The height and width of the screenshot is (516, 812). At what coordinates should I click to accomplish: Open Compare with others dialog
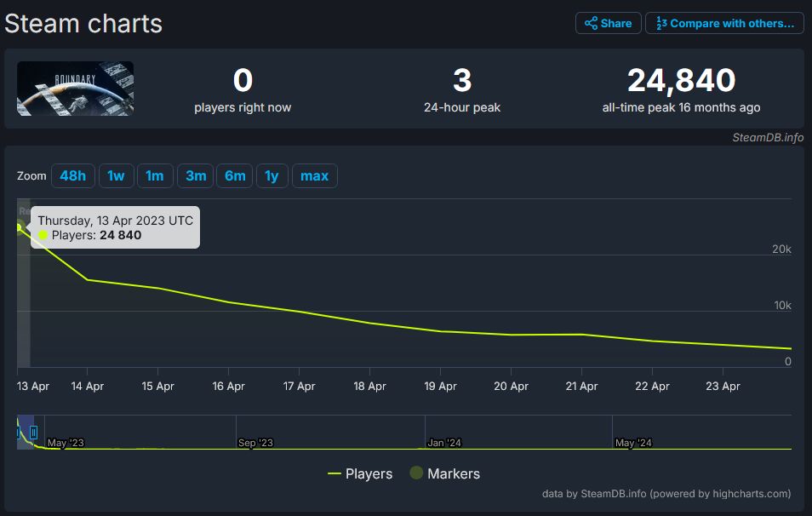coord(724,23)
